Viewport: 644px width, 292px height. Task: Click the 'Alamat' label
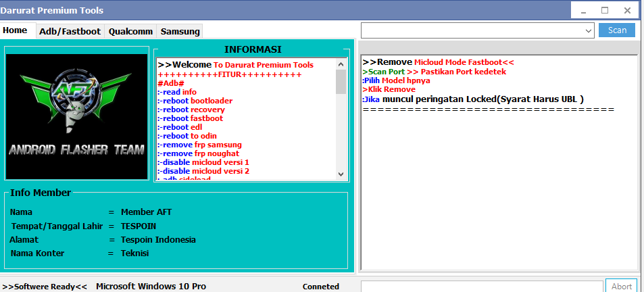(24, 239)
